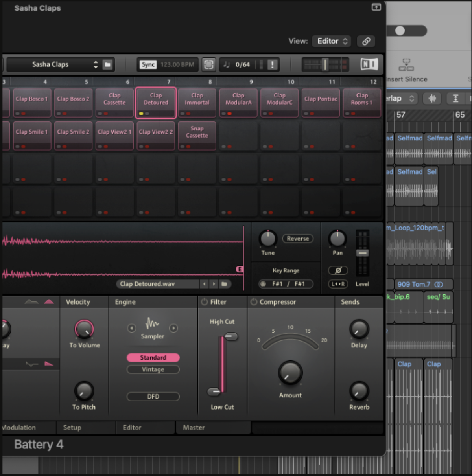
Task: Enable Reverse playback button
Action: (298, 239)
